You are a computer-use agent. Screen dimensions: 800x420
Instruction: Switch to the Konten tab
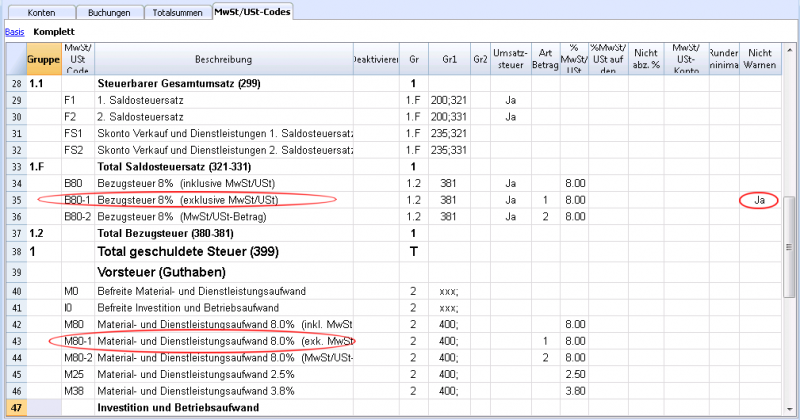(41, 13)
